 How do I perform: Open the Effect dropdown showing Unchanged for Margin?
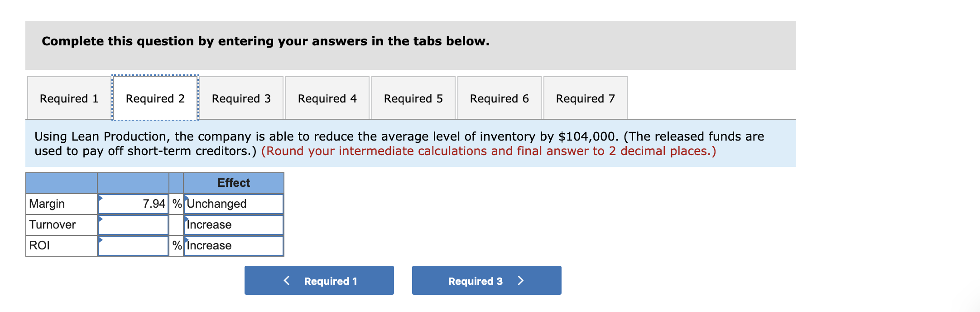point(233,204)
